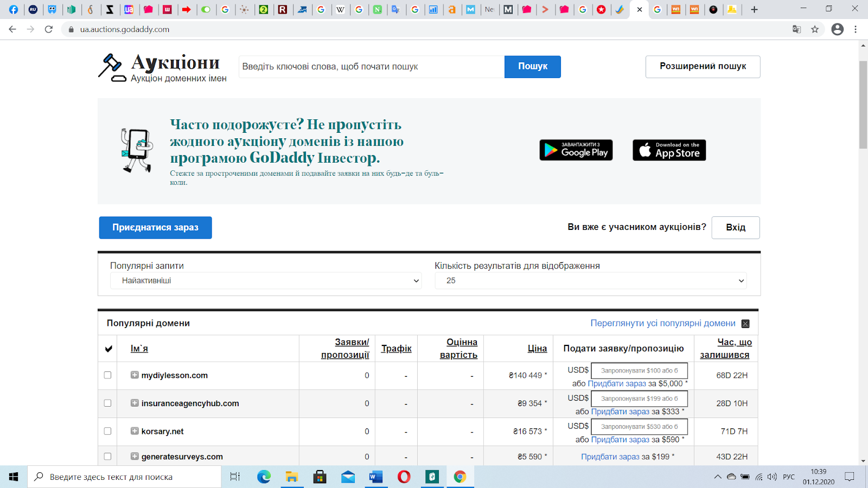Expand details for generatesurveys.com
The image size is (868, 488).
(135, 457)
